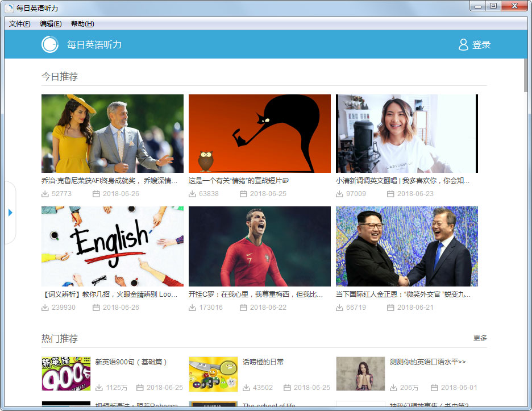Image resolution: width=532 pixels, height=411 pixels.
Task: Click calendar icon beside 2018-06-25 under 情绪短片
Action: [243, 194]
